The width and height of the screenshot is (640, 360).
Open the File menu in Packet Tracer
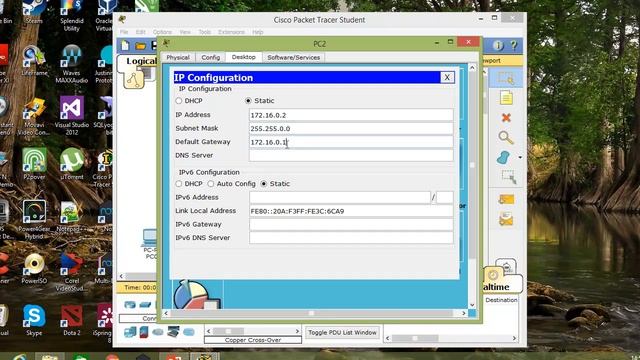click(x=124, y=32)
